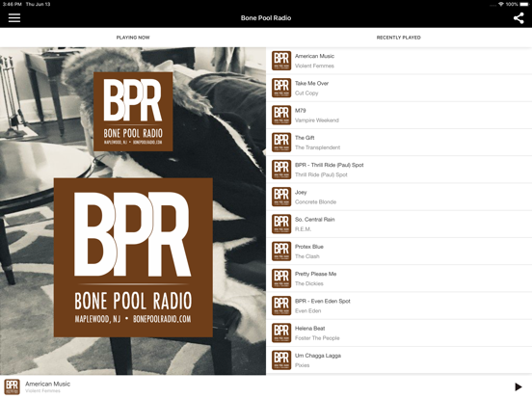Tap BPR logo beside Protex Blue
The height and width of the screenshot is (399, 532).
point(281,252)
